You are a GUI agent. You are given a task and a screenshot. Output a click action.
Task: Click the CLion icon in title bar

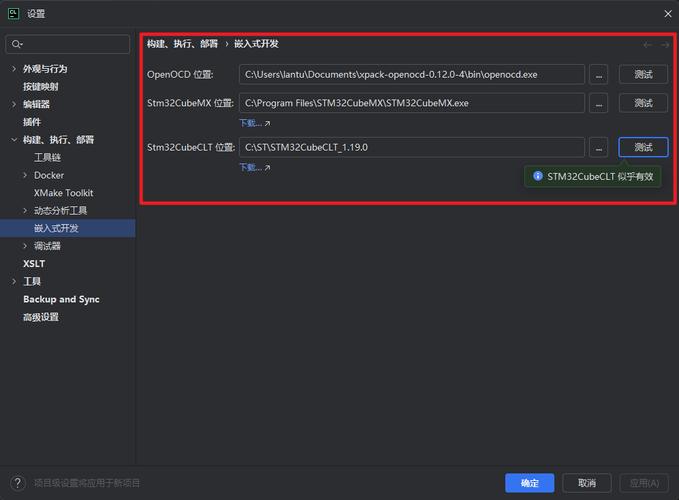[13, 13]
